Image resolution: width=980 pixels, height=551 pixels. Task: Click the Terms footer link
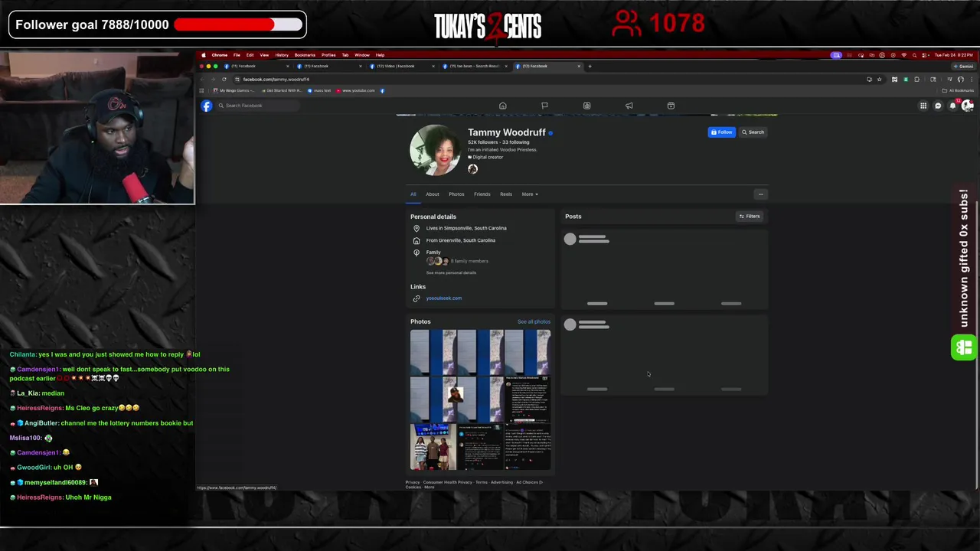click(x=481, y=482)
